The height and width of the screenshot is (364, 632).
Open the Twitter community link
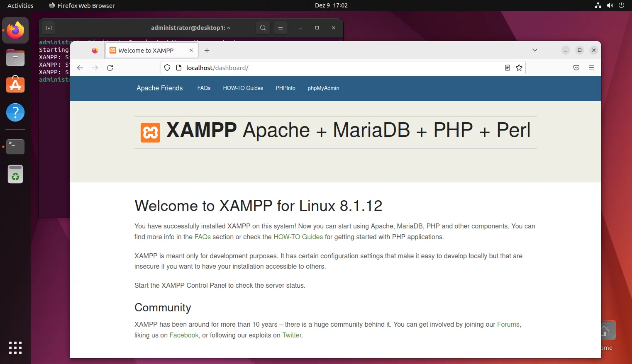(292, 335)
